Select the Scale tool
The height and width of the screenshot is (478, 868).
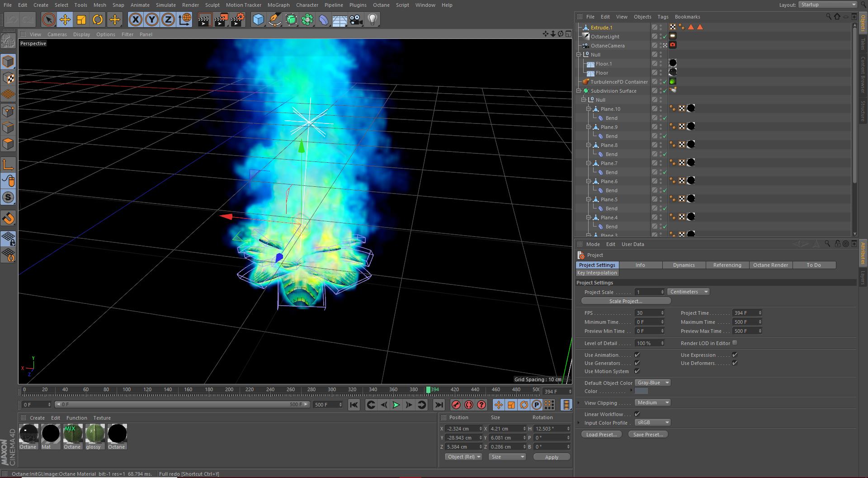tap(81, 19)
